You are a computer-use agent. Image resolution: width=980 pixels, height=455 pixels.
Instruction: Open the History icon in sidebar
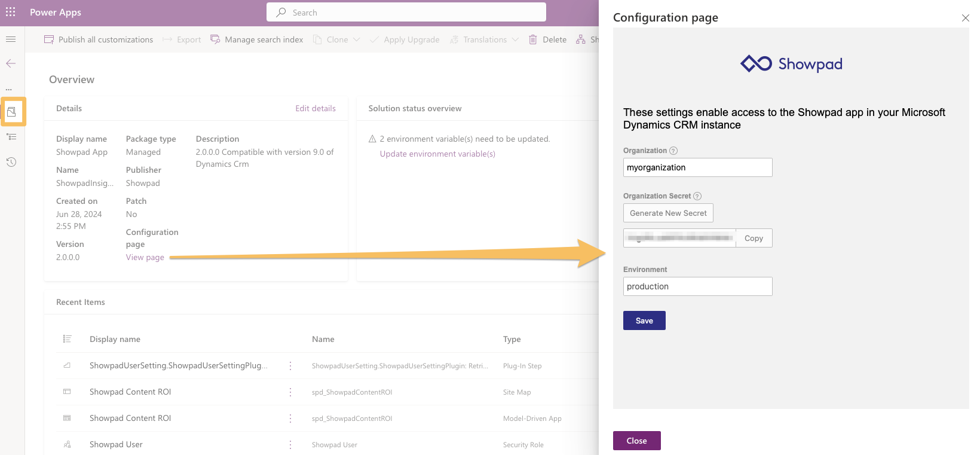coord(11,162)
